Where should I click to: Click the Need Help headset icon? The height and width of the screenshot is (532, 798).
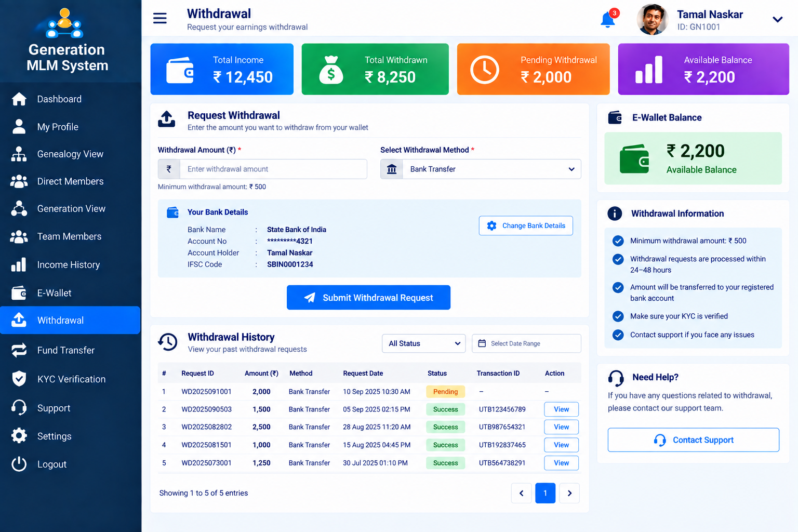pyautogui.click(x=616, y=378)
